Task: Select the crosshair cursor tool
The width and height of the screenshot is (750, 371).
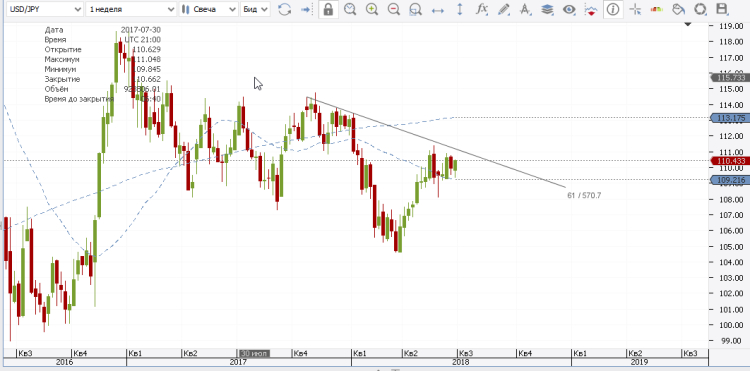Action: point(635,9)
